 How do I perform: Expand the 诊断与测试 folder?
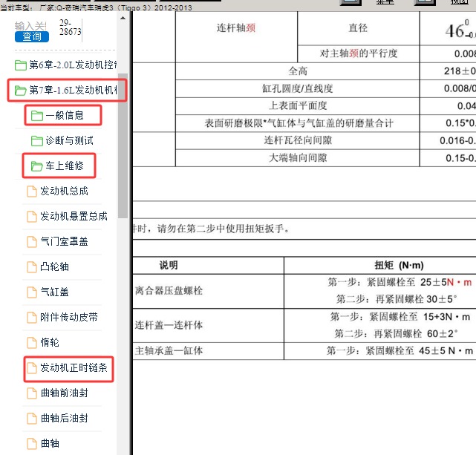pyautogui.click(x=62, y=140)
